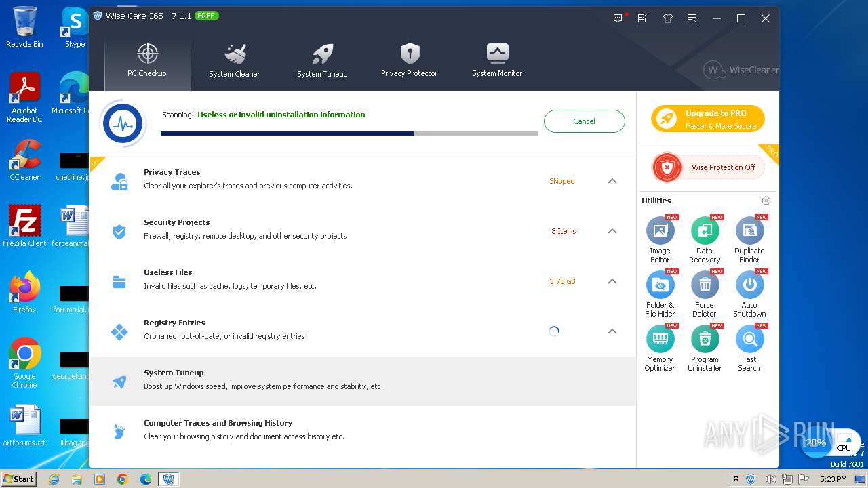Click the scan progress bar
868x488 pixels.
pyautogui.click(x=349, y=134)
